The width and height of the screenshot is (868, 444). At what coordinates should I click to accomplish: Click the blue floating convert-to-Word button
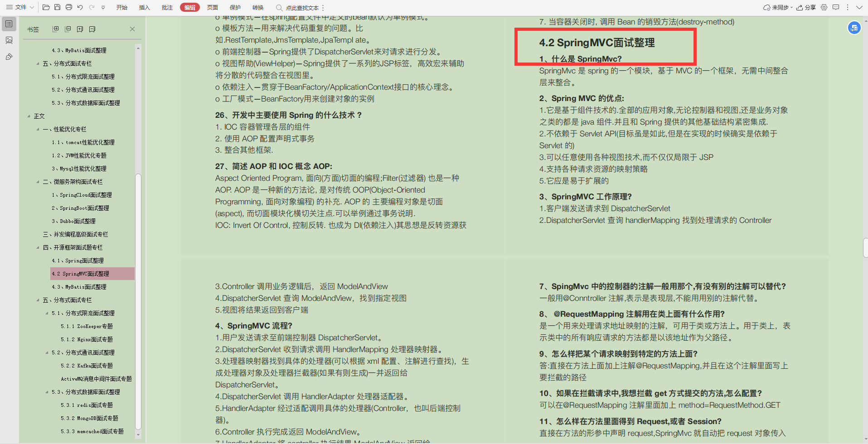coord(854,28)
